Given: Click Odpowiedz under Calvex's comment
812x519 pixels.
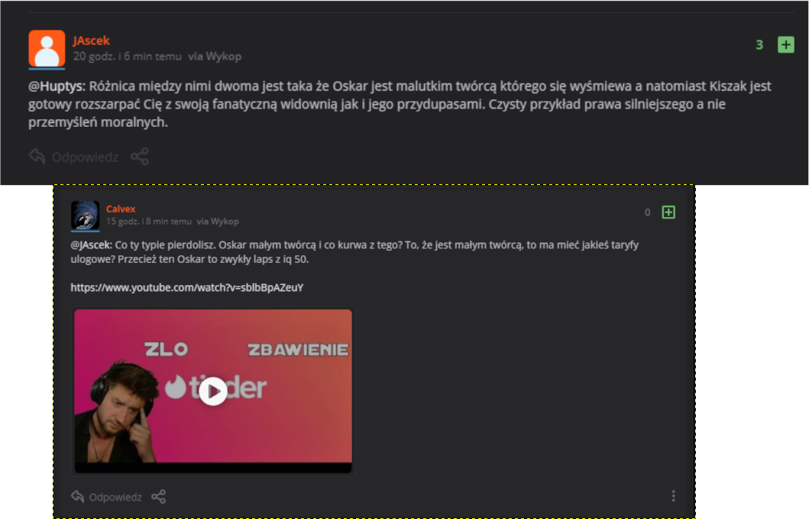Looking at the screenshot, I should point(115,498).
